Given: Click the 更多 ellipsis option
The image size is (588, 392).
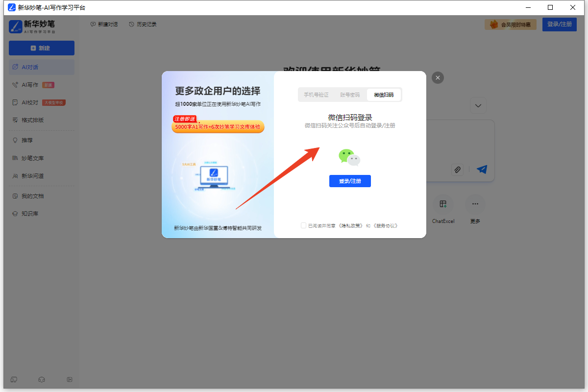Looking at the screenshot, I should [x=474, y=204].
